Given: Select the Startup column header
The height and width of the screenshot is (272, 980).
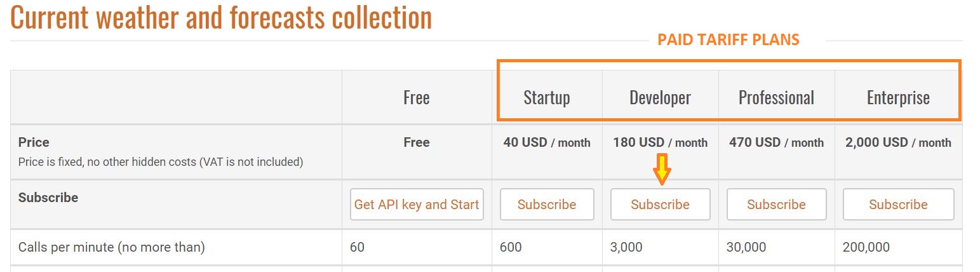Looking at the screenshot, I should click(547, 97).
